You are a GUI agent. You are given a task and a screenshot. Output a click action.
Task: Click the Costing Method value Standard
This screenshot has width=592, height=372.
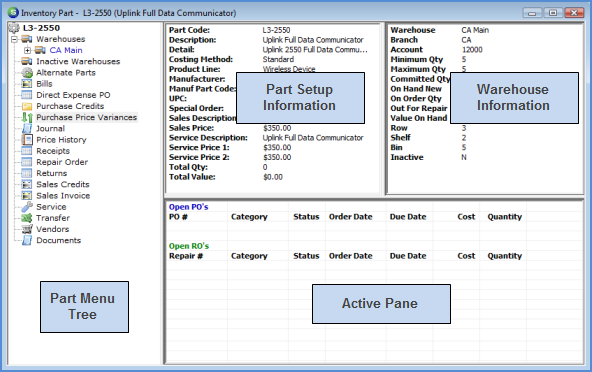click(278, 60)
